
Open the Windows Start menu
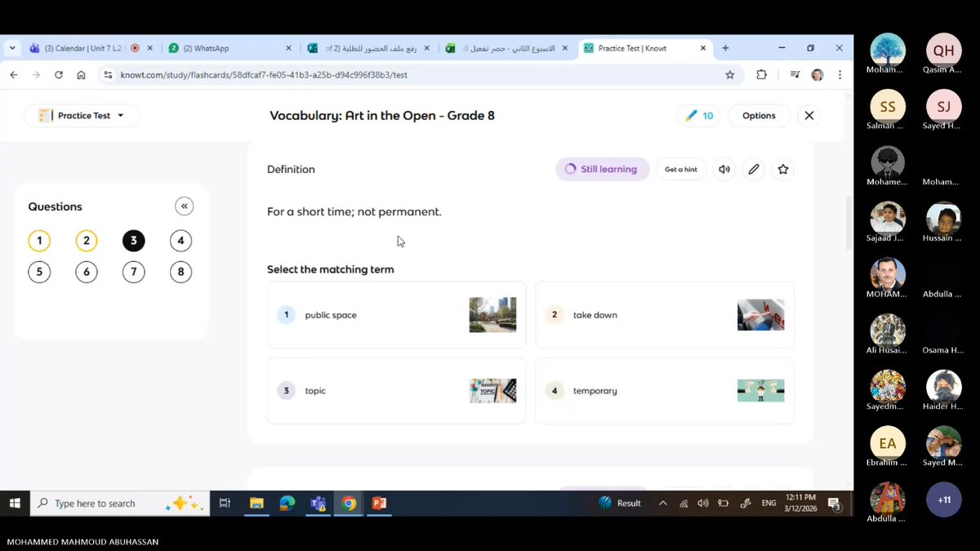coord(15,503)
